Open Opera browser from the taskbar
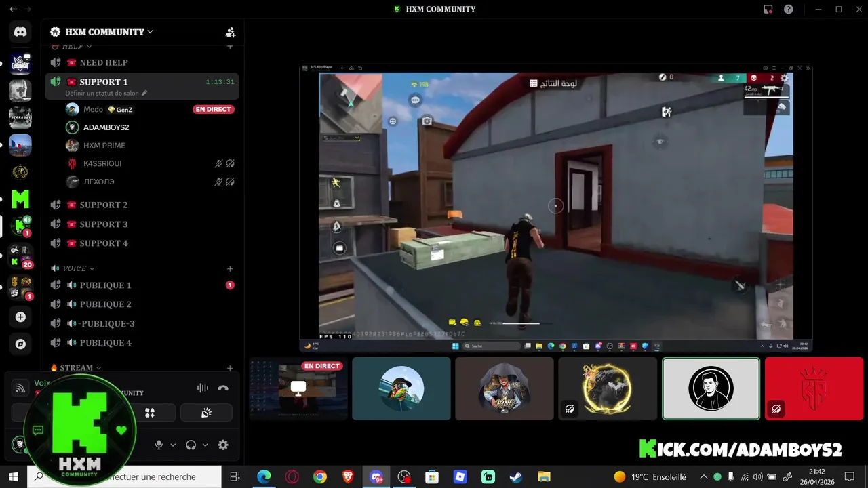 click(x=292, y=476)
